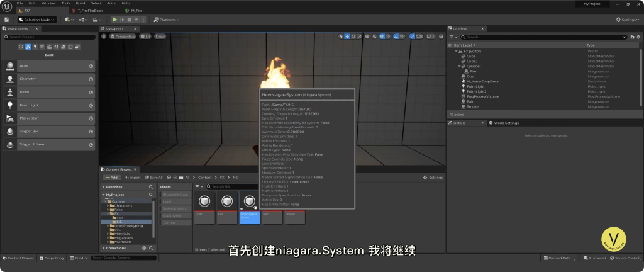Start Play in Editor with the green play button

pyautogui.click(x=115, y=20)
